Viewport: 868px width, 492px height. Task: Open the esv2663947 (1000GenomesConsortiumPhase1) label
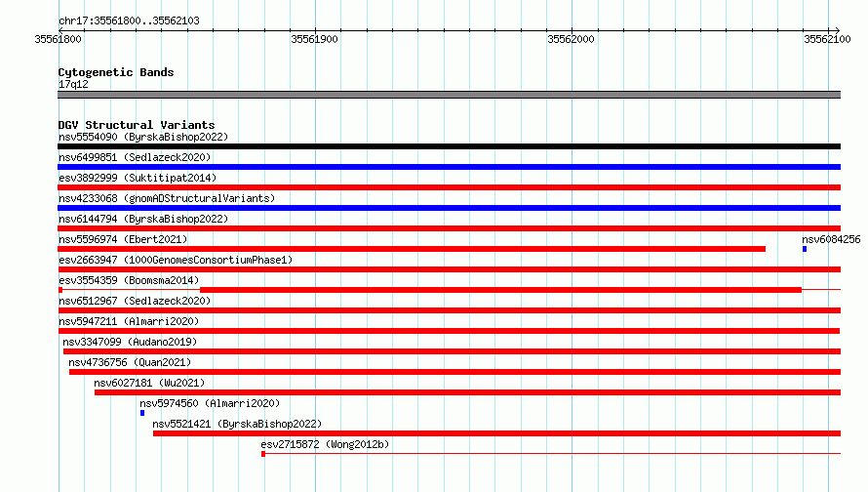pyautogui.click(x=176, y=260)
